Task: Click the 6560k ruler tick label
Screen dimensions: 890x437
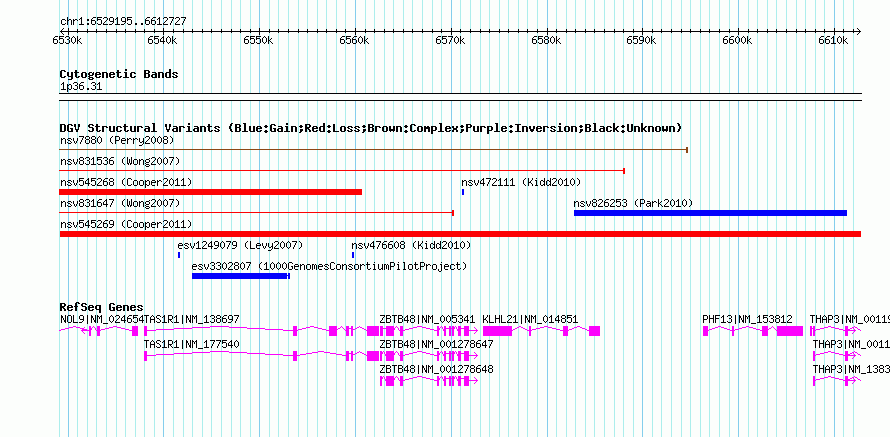Action: 354,41
